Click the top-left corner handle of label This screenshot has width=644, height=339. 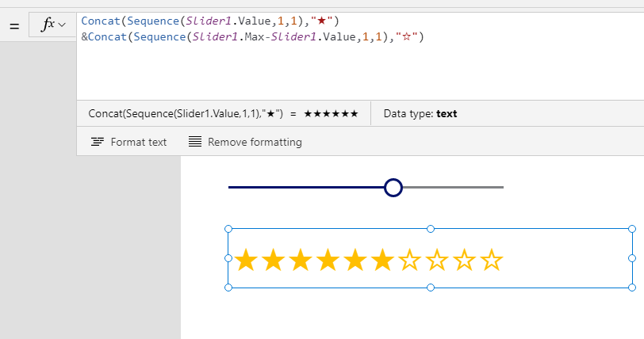228,229
